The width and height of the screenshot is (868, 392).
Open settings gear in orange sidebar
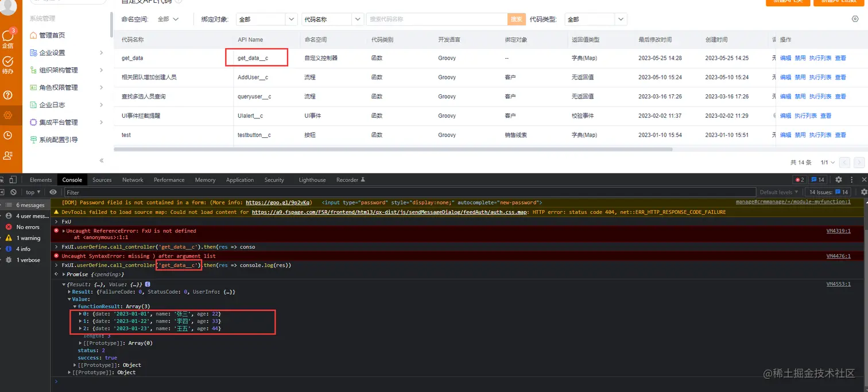click(x=8, y=115)
